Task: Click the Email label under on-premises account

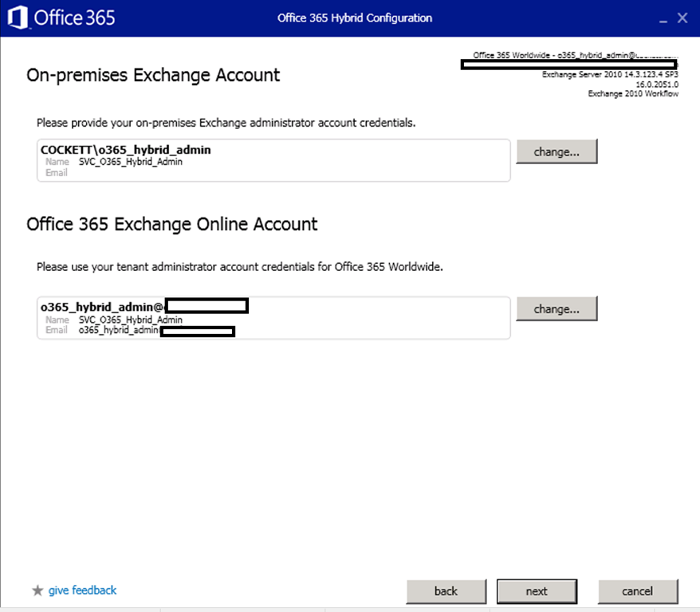Action: coord(57,173)
